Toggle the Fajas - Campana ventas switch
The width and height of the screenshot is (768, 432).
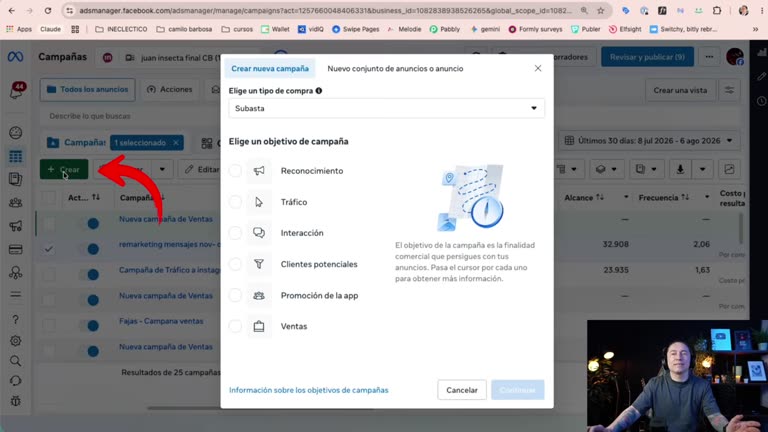[x=89, y=325]
